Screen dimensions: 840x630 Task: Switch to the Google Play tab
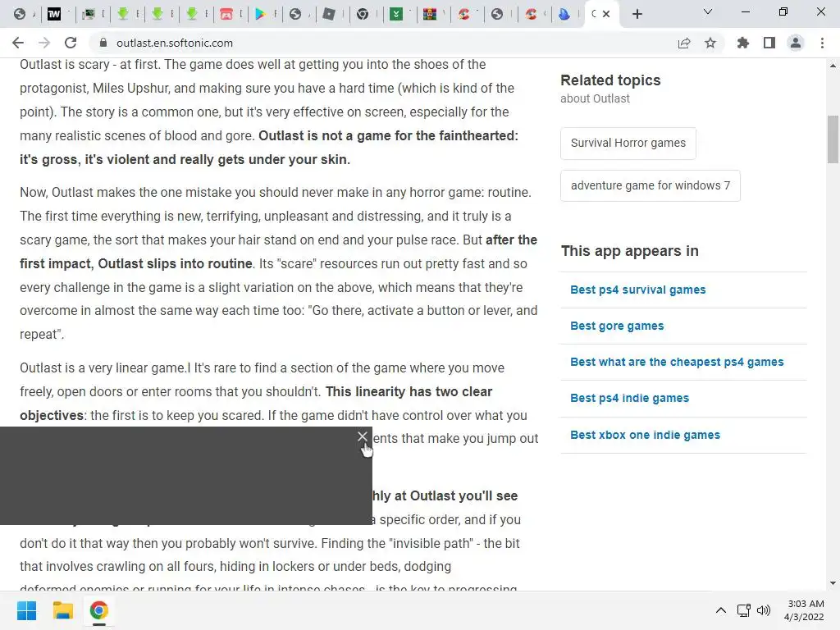click(x=260, y=14)
